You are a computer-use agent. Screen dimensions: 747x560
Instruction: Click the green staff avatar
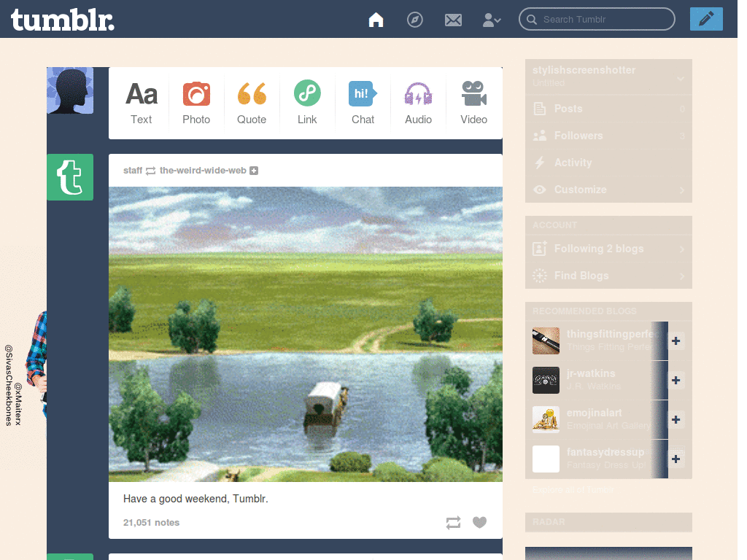click(70, 177)
